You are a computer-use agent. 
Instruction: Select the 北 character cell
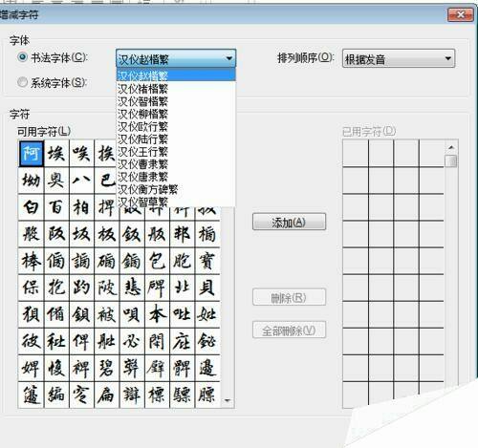click(x=182, y=288)
